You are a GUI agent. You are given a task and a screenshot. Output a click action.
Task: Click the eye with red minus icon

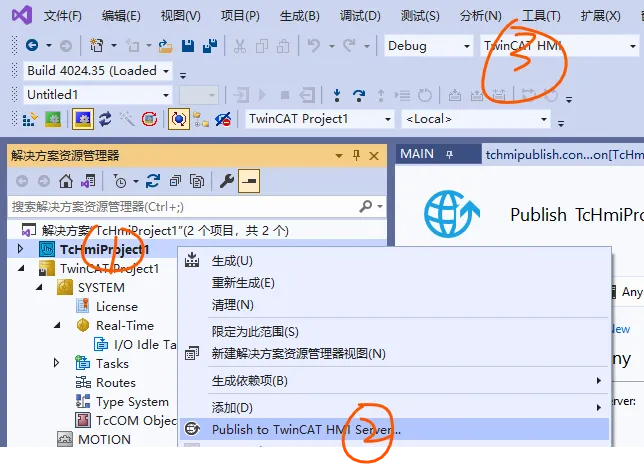point(223,119)
